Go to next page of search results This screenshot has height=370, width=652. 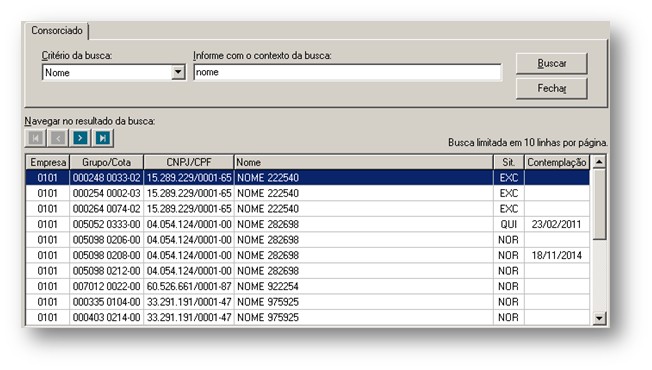80,138
